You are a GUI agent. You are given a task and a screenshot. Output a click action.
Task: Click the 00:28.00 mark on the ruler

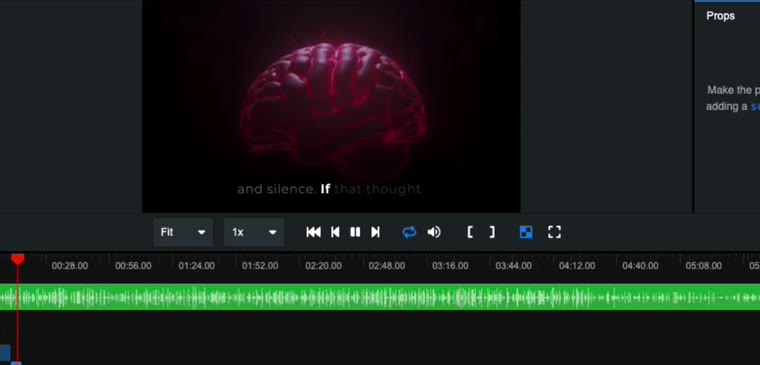point(70,266)
